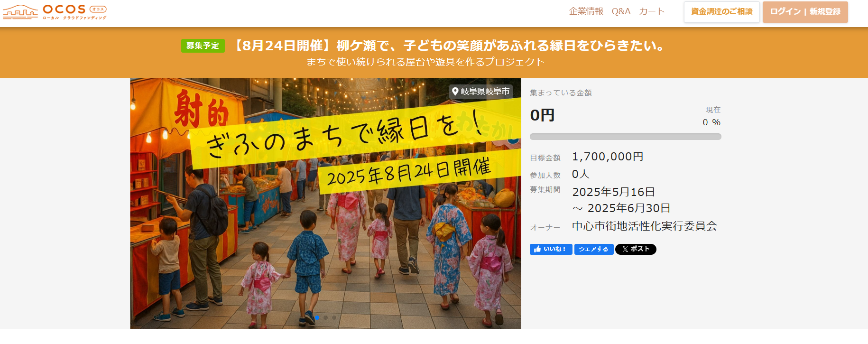Click the project title 8月24日開催 heading
The height and width of the screenshot is (344, 868).
coord(450,46)
